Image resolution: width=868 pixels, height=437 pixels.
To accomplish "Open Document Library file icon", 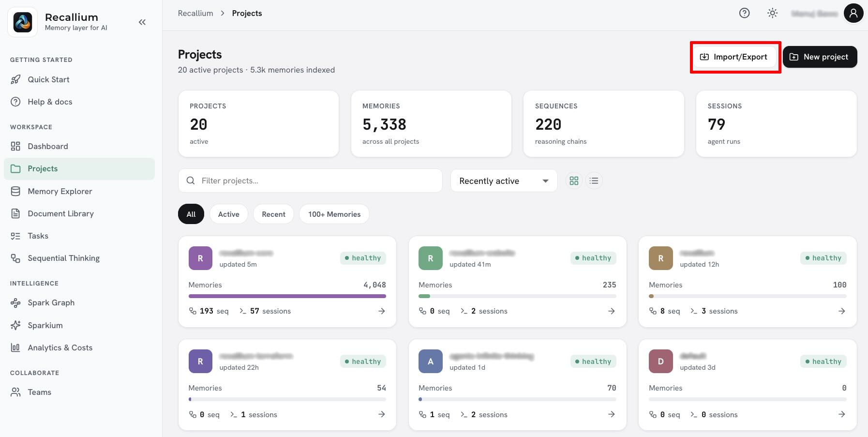I will coord(15,213).
